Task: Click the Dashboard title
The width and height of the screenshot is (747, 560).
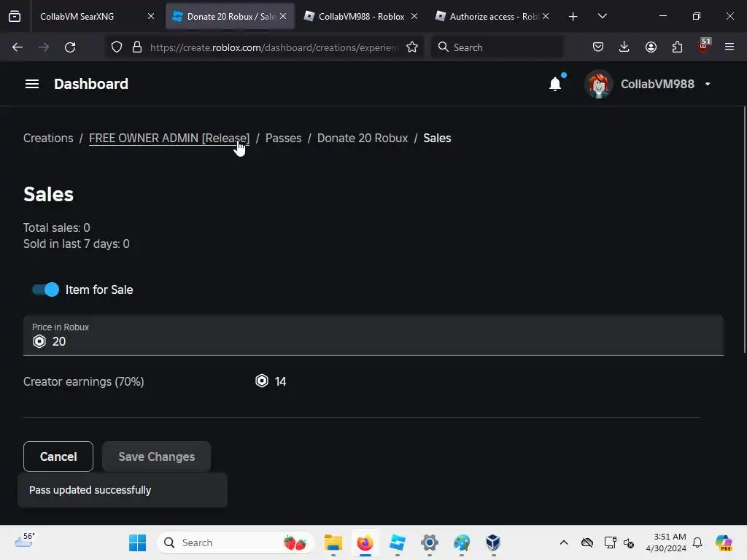Action: tap(91, 85)
